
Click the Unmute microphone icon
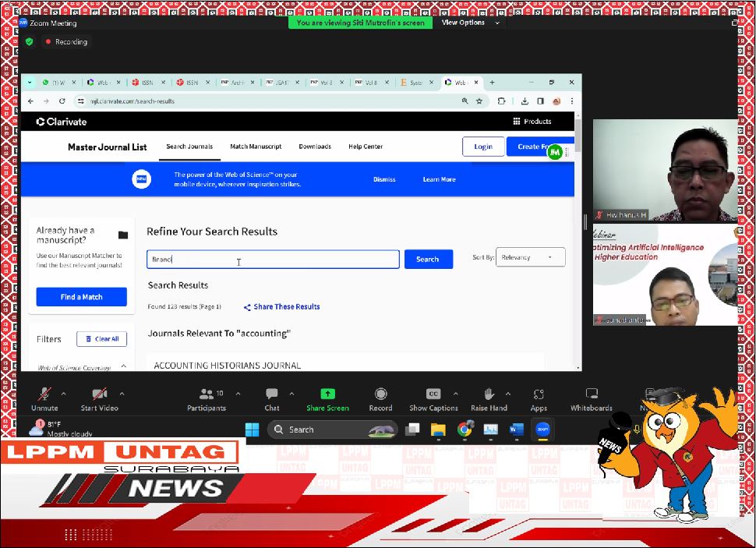tap(44, 394)
